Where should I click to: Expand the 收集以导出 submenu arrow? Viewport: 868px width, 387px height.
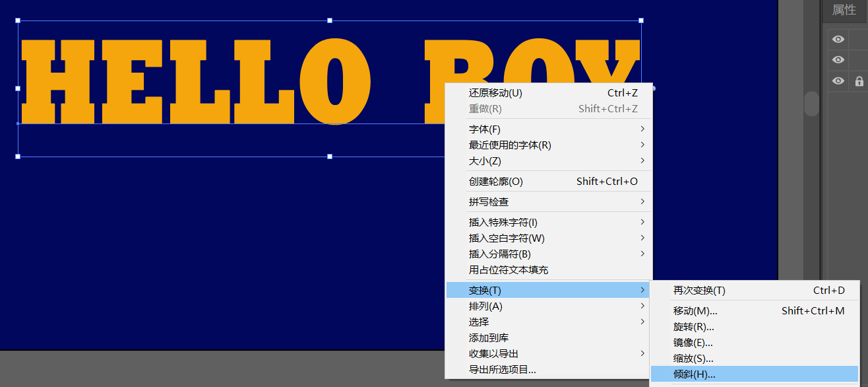tap(642, 354)
